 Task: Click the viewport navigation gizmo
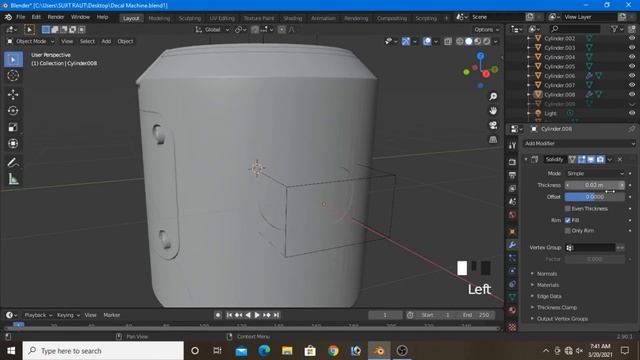click(481, 71)
